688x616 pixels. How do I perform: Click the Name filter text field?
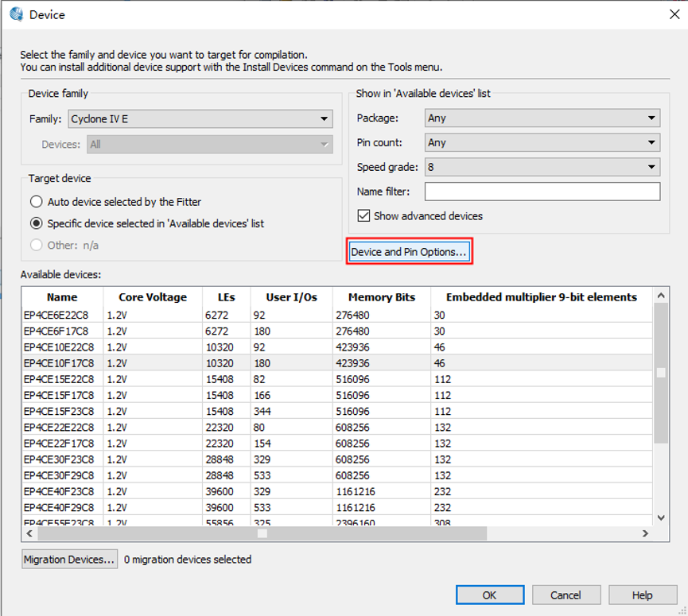click(x=542, y=192)
